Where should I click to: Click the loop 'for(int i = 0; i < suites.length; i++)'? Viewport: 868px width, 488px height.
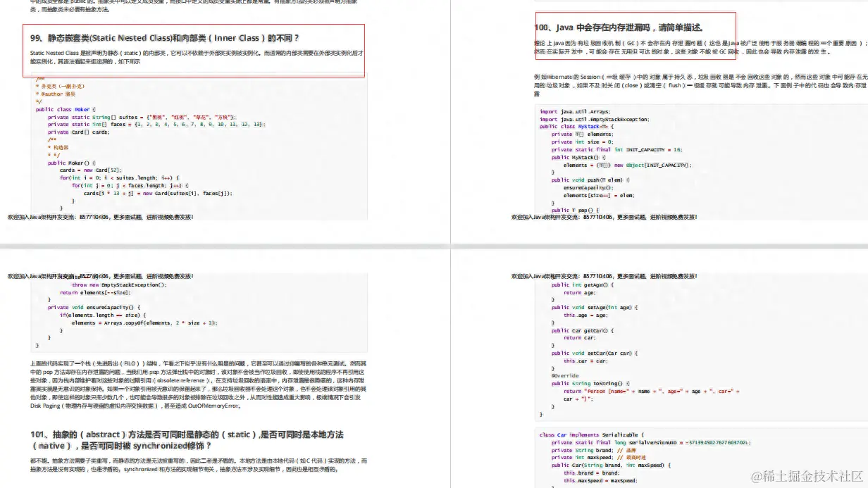(x=119, y=177)
